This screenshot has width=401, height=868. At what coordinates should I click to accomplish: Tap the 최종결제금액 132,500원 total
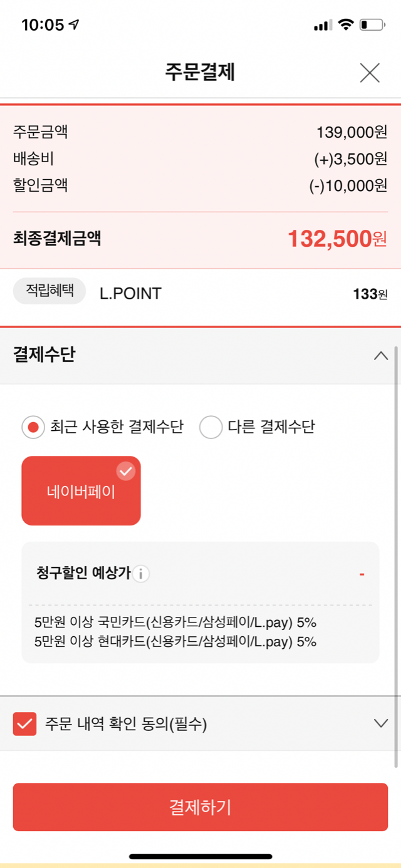pyautogui.click(x=337, y=239)
